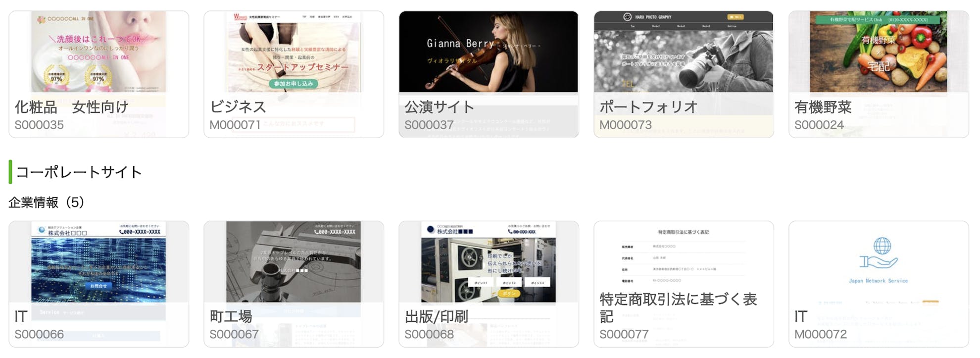Click the HARU PHOTO GRAPHY aperture logo icon
The image size is (980, 358).
click(627, 17)
